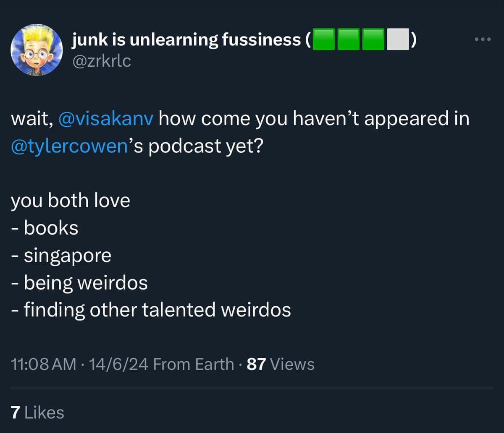Screen dimensions: 504x433
Task: Click the "From Earth" location label
Action: (194, 364)
